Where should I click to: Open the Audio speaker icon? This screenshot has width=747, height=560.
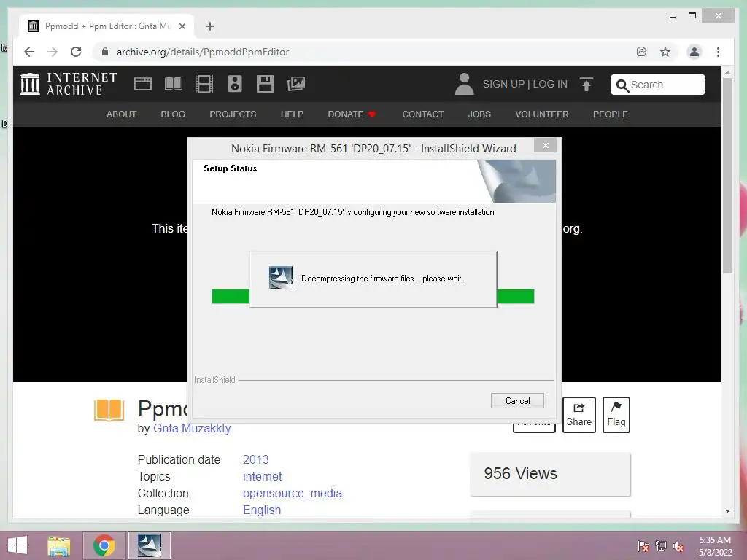[234, 84]
